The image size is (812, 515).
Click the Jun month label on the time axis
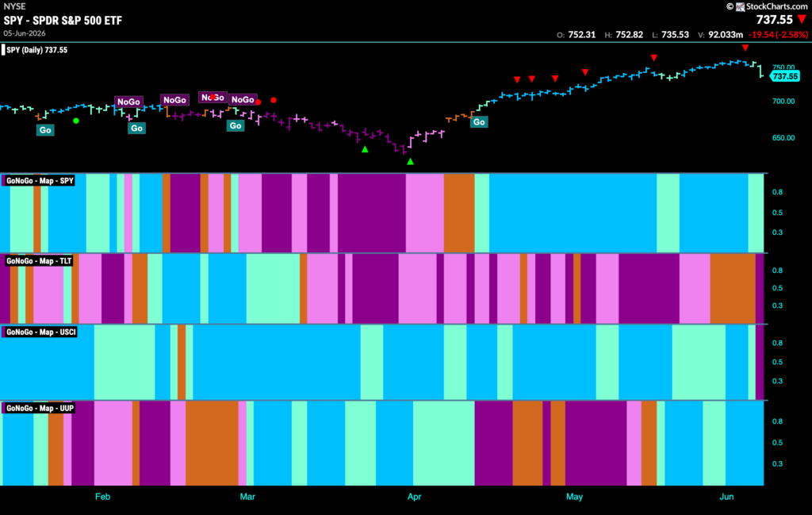726,496
